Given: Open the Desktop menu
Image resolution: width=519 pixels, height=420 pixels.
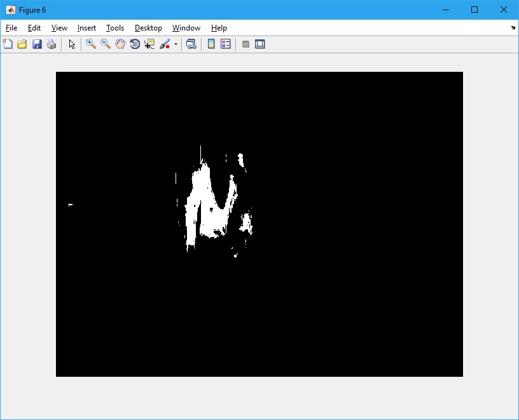Looking at the screenshot, I should point(148,28).
